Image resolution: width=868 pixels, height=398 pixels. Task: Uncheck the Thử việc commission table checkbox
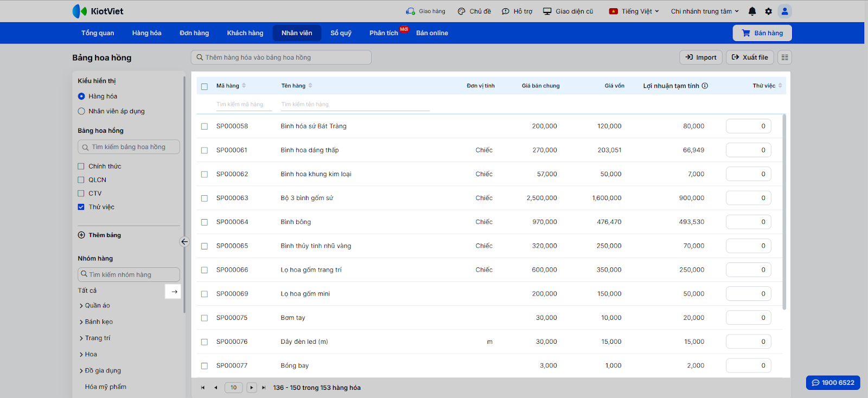(x=81, y=207)
